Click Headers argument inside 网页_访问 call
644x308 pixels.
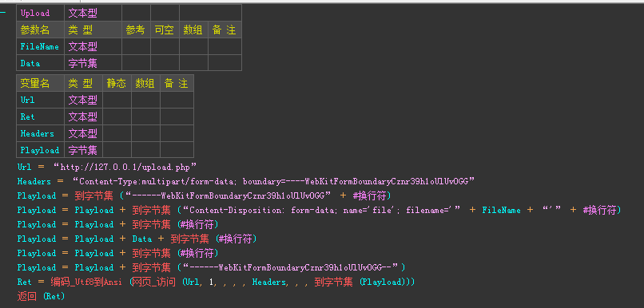point(268,282)
